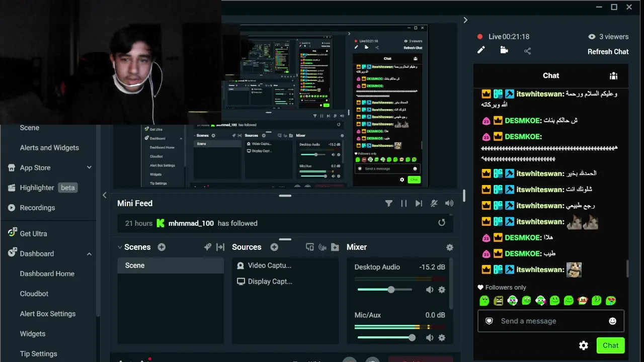Open chat settings gear beside Chat button

pyautogui.click(x=584, y=345)
